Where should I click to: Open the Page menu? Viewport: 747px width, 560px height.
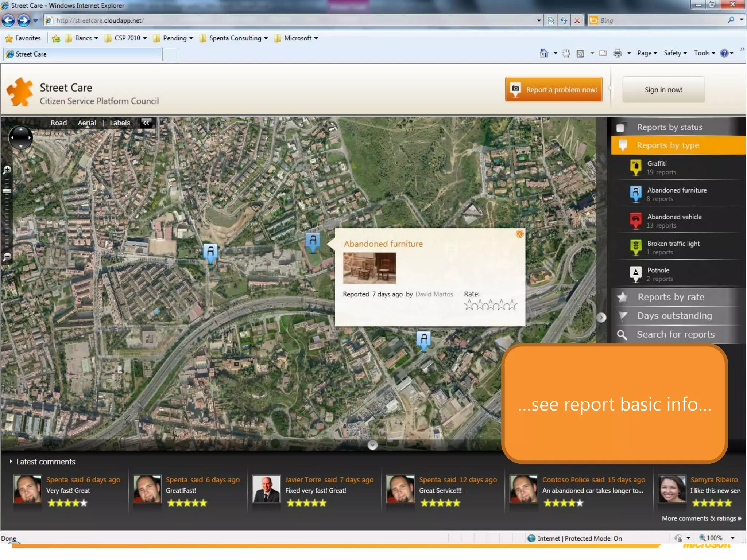(647, 53)
